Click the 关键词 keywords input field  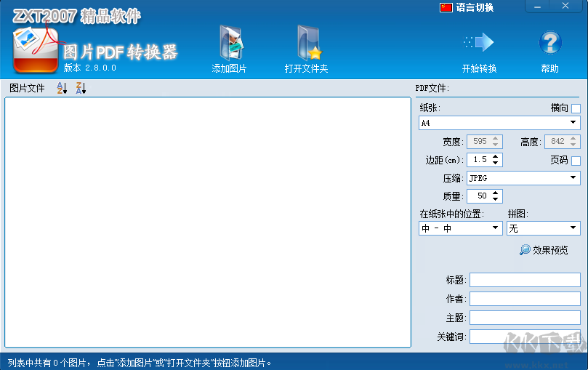click(525, 337)
